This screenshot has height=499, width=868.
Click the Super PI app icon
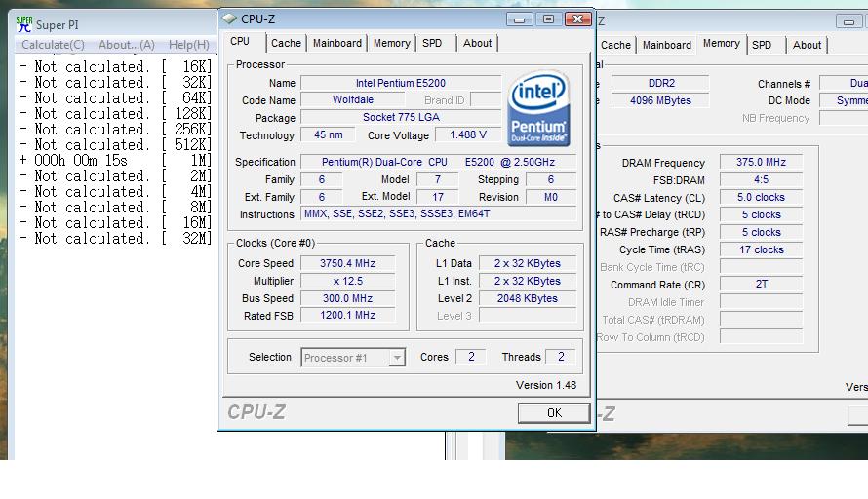[x=23, y=24]
